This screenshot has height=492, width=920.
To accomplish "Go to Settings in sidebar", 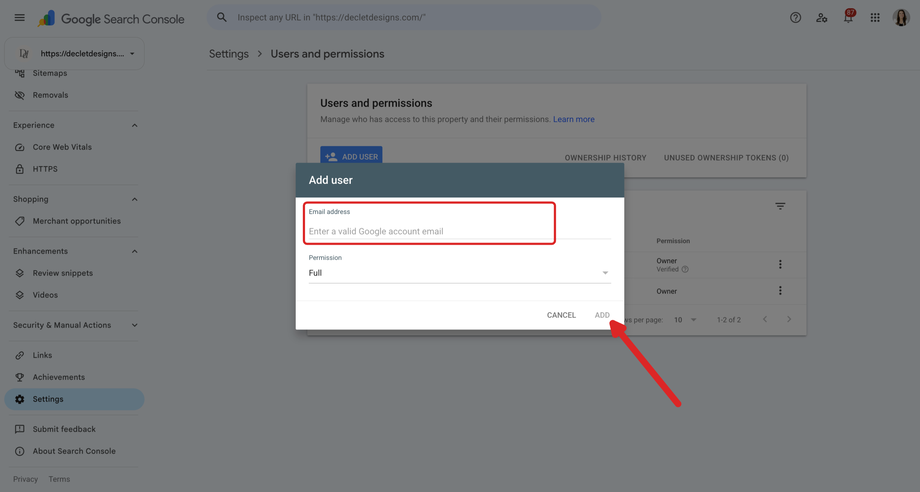I will click(75, 399).
